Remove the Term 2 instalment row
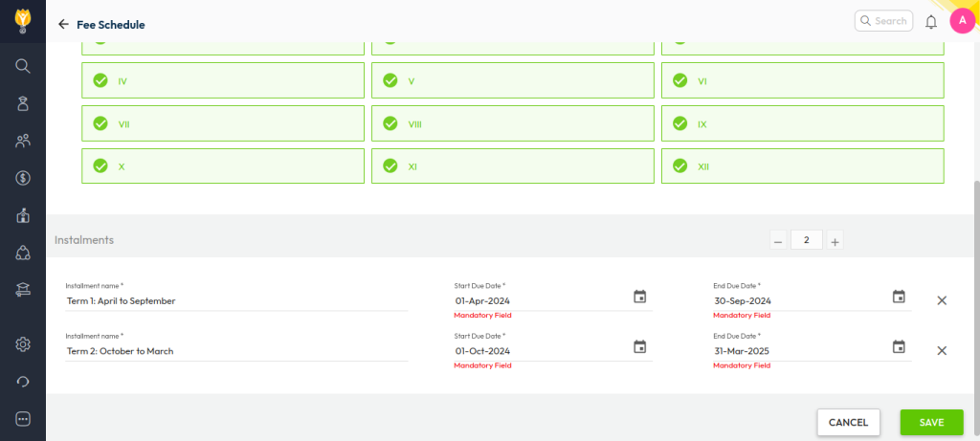The width and height of the screenshot is (980, 441). (942, 350)
